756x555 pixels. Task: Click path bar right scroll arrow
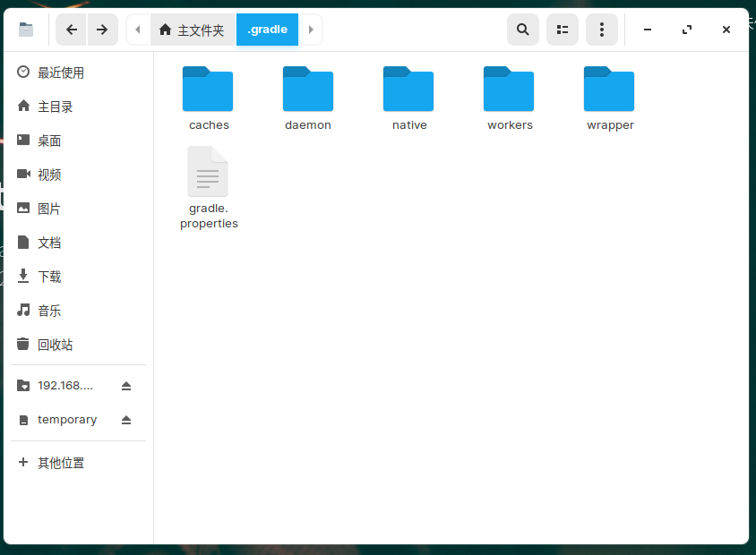pyautogui.click(x=311, y=30)
